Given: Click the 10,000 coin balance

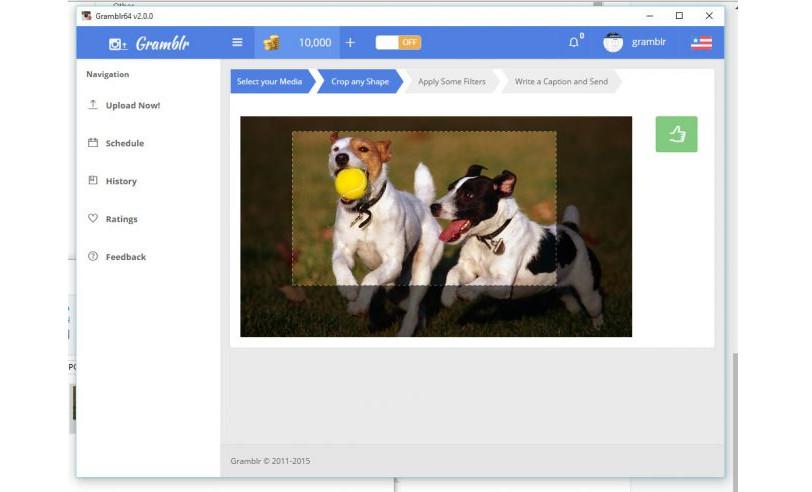Looking at the screenshot, I should [x=315, y=42].
